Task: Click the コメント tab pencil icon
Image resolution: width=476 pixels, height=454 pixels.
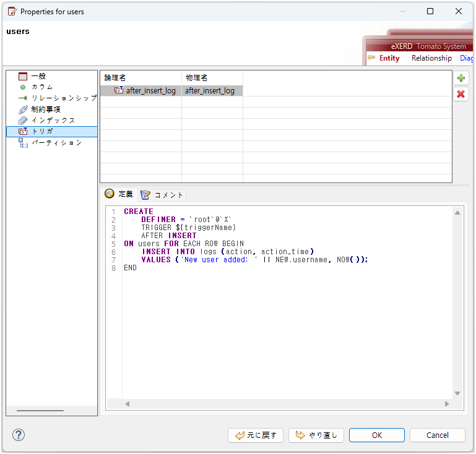Action: pos(145,195)
